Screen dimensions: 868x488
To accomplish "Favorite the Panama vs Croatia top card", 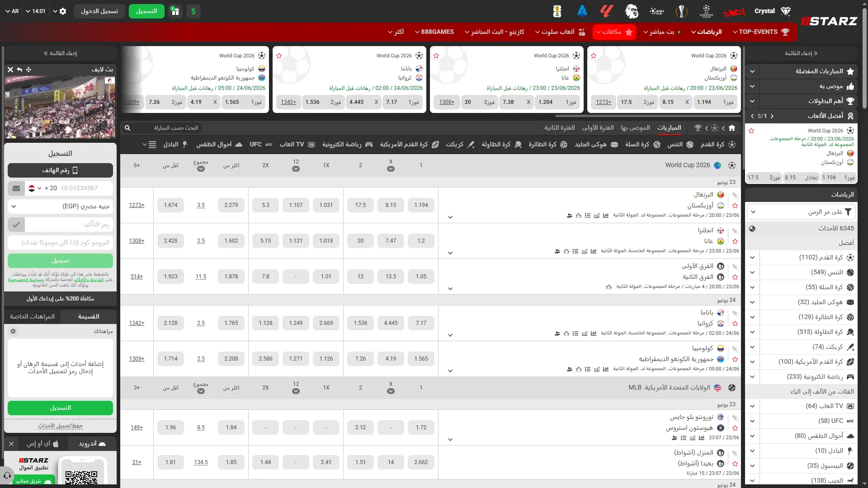I will coord(279,56).
